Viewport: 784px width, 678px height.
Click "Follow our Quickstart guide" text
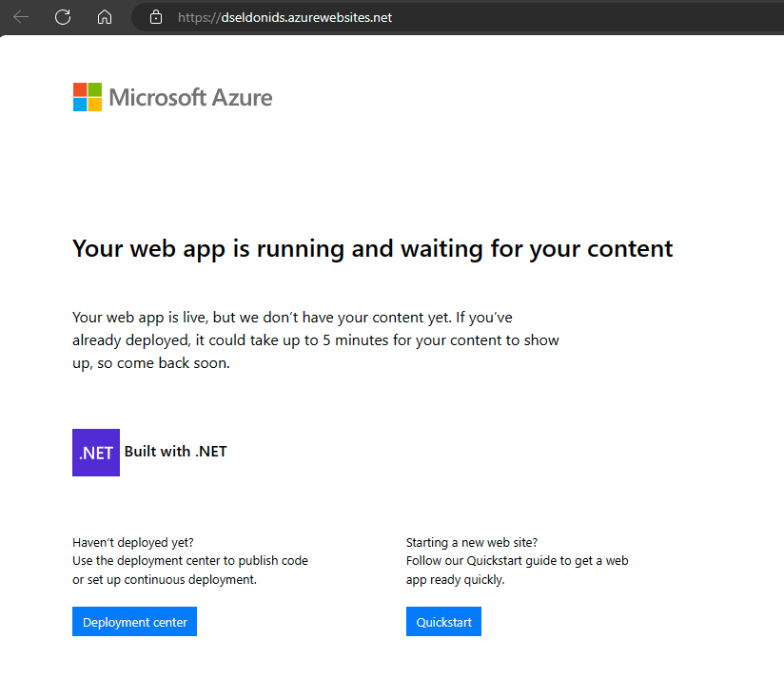coord(480,561)
